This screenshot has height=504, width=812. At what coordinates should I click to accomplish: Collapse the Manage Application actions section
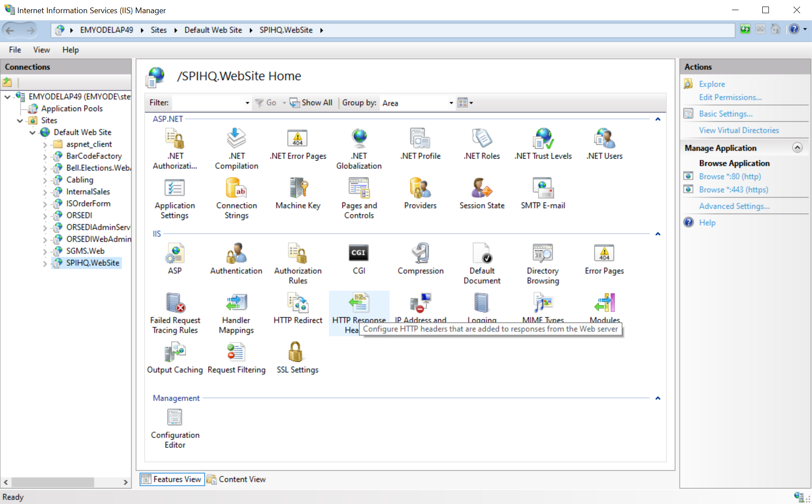pos(797,148)
